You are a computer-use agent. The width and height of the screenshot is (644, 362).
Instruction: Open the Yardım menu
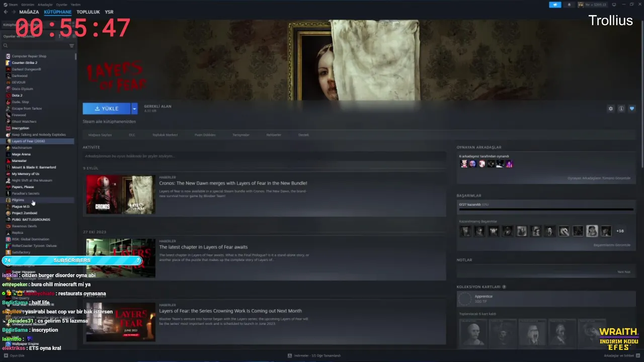[x=75, y=5]
